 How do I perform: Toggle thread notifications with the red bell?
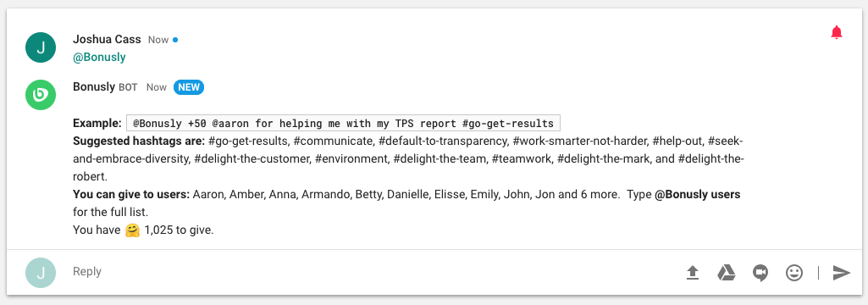[x=837, y=33]
